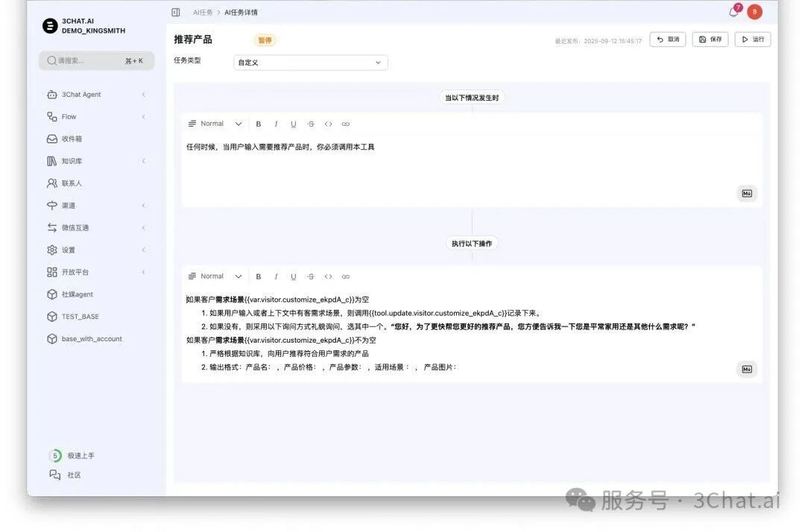Open the Normal style dropdown in trigger editor
The image size is (805, 532).
215,124
